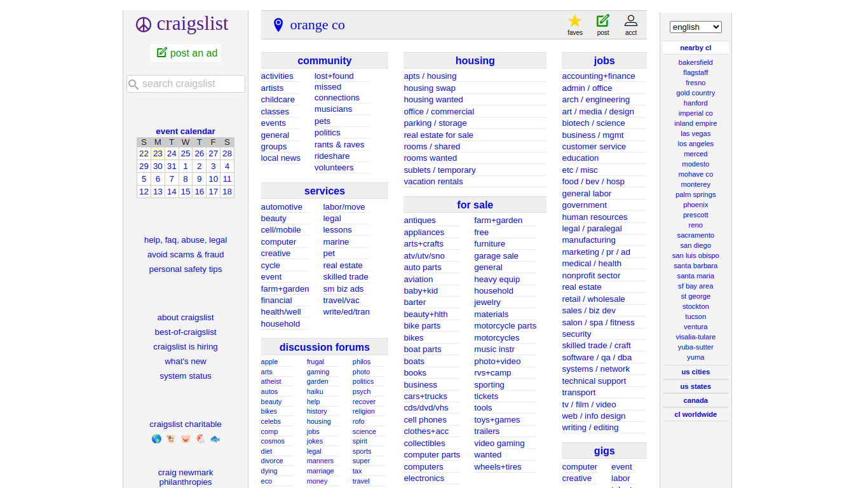Go to yuma craigslist
Image resolution: width=868 pixels, height=488 pixels.
click(x=696, y=357)
